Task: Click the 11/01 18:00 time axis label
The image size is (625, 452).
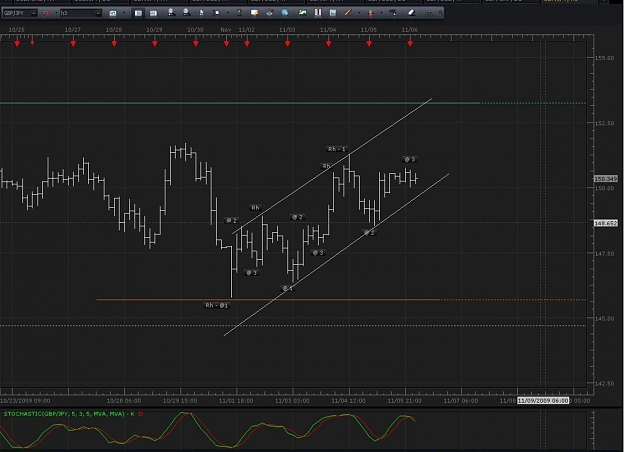Action: pos(236,401)
